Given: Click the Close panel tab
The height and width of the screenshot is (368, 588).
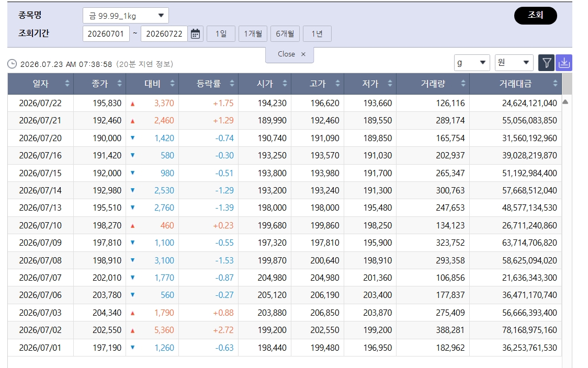Looking at the screenshot, I should [289, 55].
